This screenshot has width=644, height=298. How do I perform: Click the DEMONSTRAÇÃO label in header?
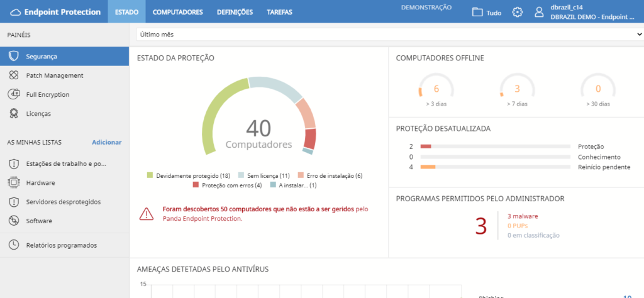[426, 8]
